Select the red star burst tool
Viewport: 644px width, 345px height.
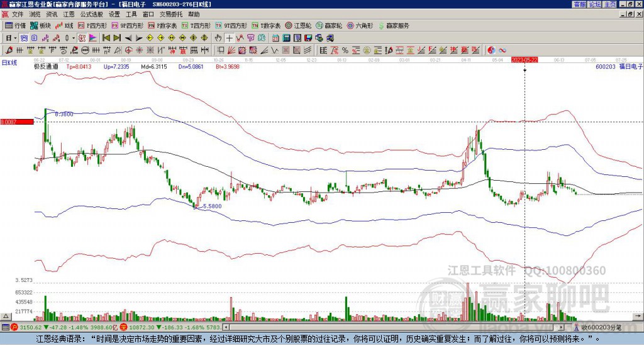click(x=139, y=50)
